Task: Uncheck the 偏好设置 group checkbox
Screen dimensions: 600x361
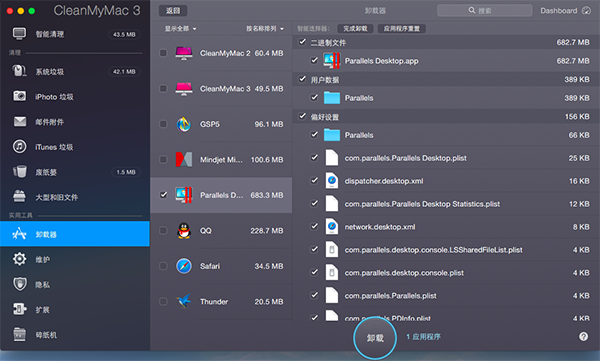Action: pyautogui.click(x=302, y=116)
